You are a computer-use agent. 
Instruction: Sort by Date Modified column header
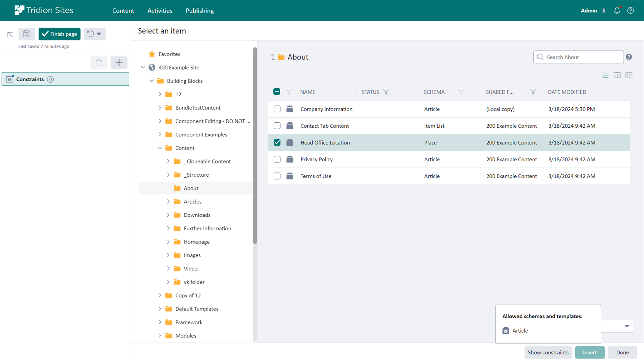coord(567,92)
